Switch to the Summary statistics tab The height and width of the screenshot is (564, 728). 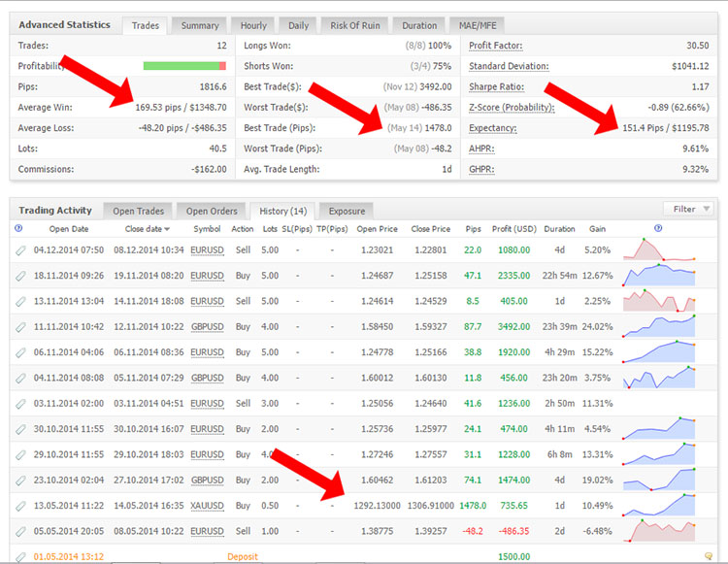(x=200, y=25)
